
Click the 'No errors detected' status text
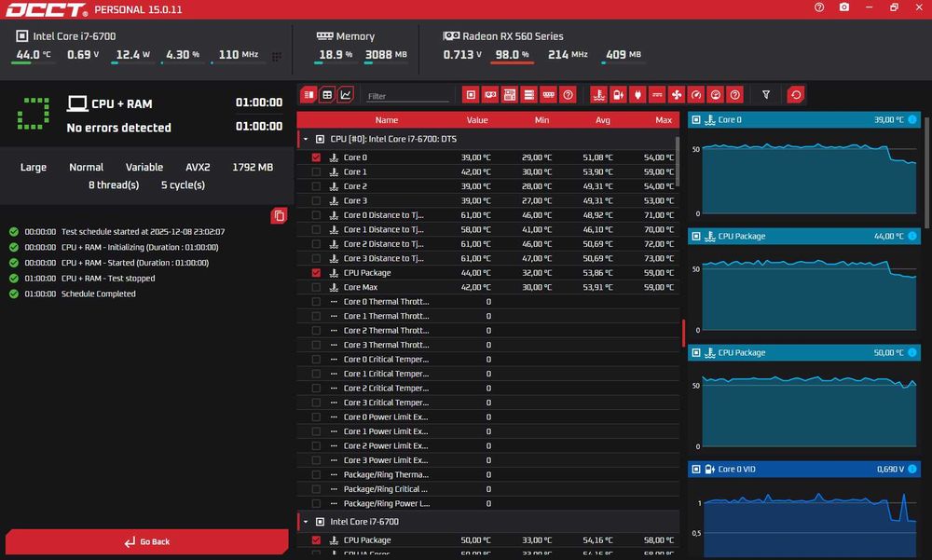point(119,128)
